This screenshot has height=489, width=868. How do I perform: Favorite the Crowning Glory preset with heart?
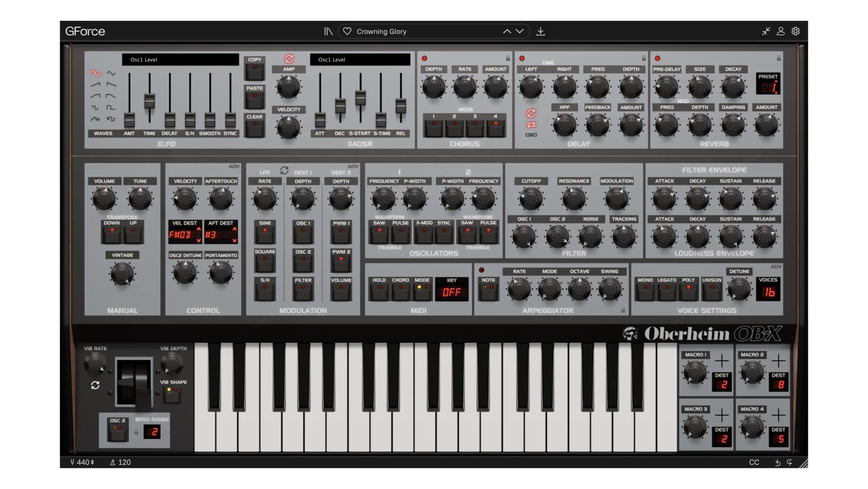[x=347, y=31]
